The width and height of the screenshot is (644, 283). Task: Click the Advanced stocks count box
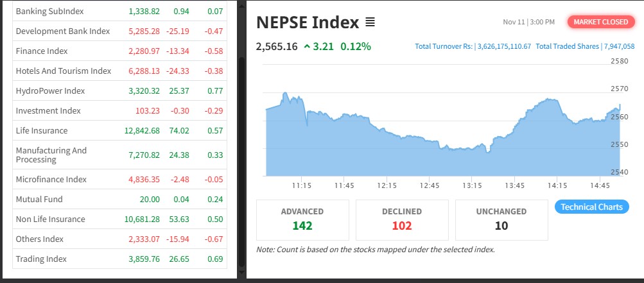302,219
